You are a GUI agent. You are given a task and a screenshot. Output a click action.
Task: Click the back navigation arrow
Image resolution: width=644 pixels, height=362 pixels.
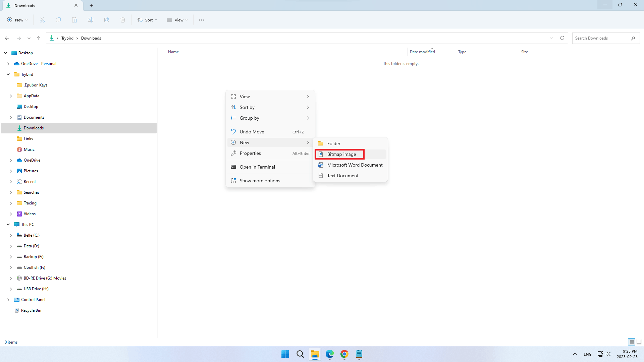[7, 38]
